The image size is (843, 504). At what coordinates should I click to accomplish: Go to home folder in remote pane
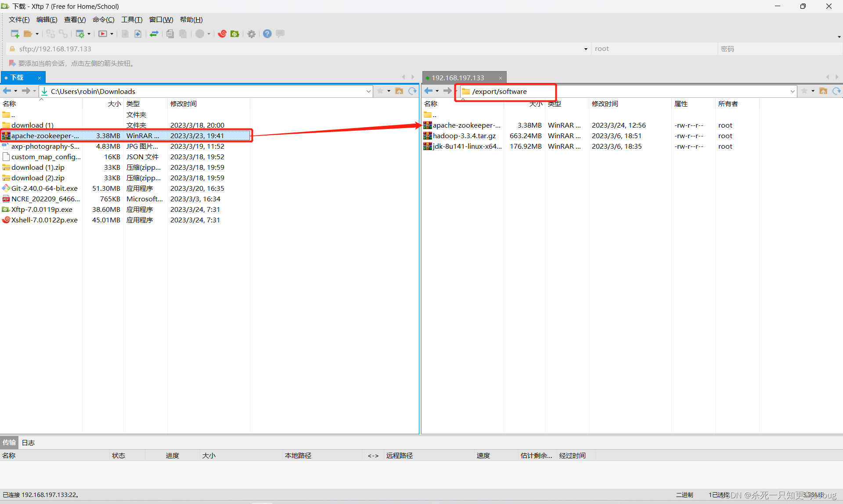pyautogui.click(x=823, y=91)
